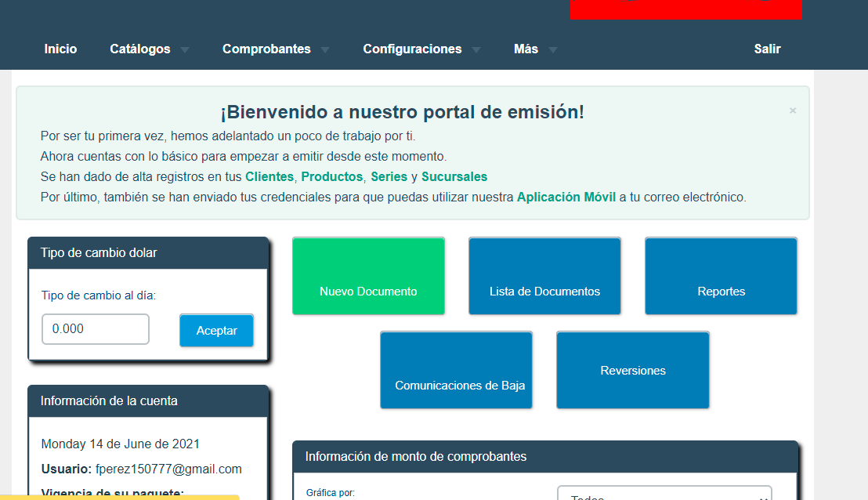
Task: Open the Aplicación Móvil link
Action: [x=566, y=197]
